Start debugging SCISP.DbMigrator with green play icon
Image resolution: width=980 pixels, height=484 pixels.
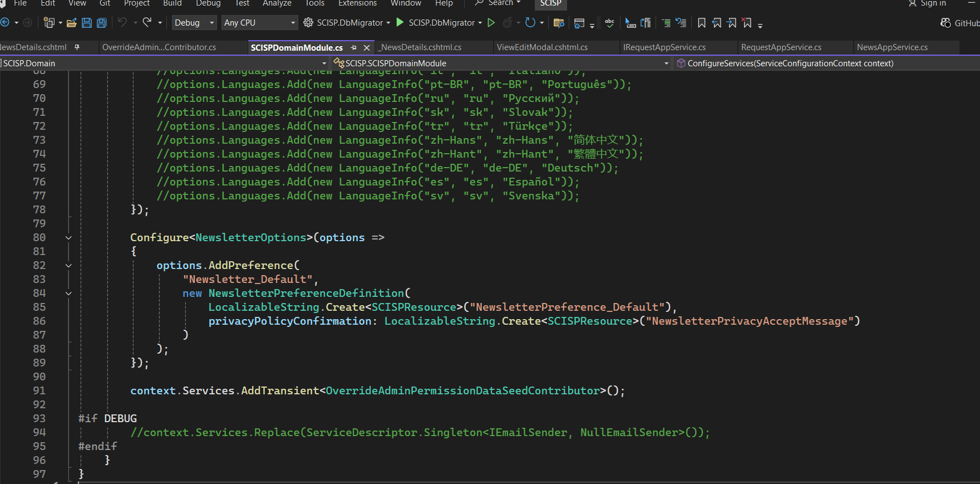(400, 23)
